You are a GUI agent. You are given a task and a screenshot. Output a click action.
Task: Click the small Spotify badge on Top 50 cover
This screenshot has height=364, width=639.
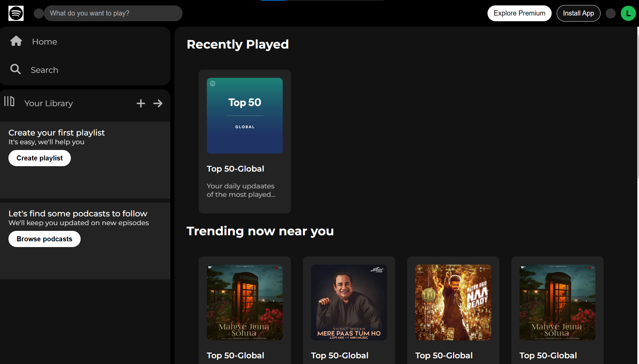[213, 84]
